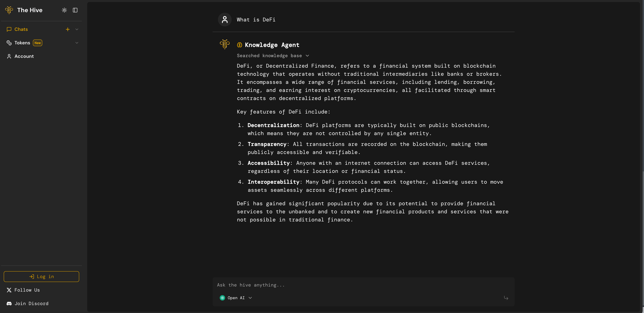Click the New badge beside Tokens
Screen dimensions: 644x313
click(x=38, y=43)
